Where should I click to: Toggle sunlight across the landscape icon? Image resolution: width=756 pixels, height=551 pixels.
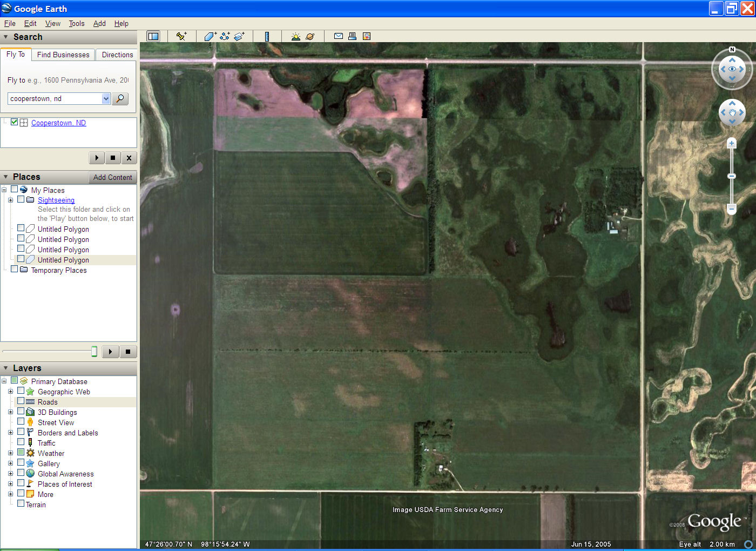click(296, 36)
